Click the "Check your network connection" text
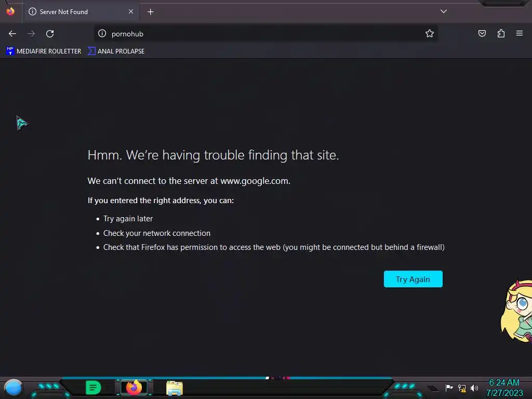This screenshot has width=532, height=399. pyautogui.click(x=157, y=233)
